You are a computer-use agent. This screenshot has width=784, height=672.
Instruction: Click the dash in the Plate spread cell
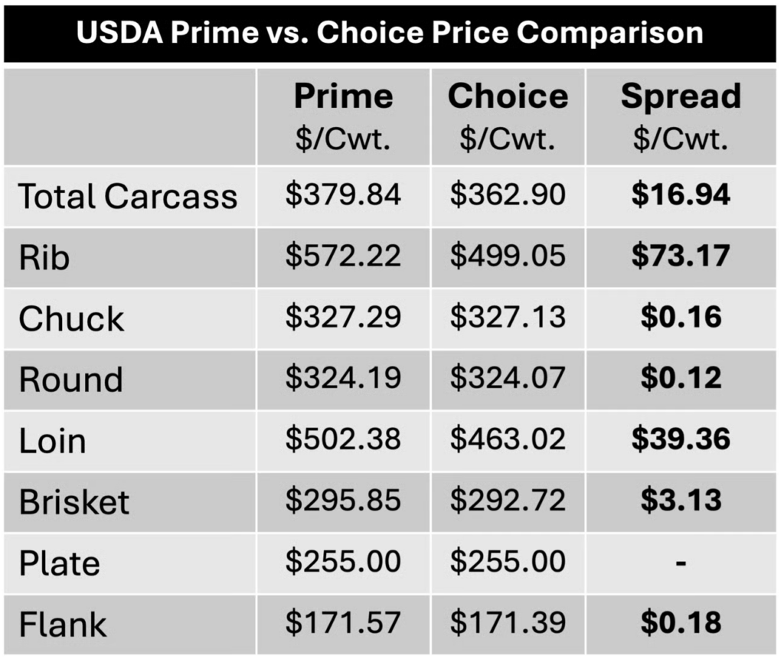[681, 563]
